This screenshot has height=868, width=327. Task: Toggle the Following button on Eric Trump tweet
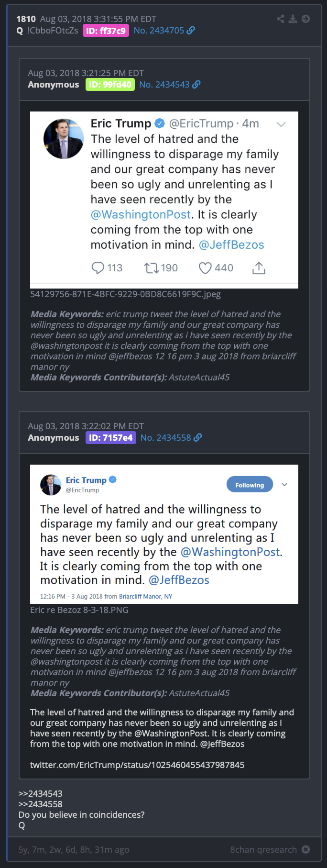(x=250, y=485)
